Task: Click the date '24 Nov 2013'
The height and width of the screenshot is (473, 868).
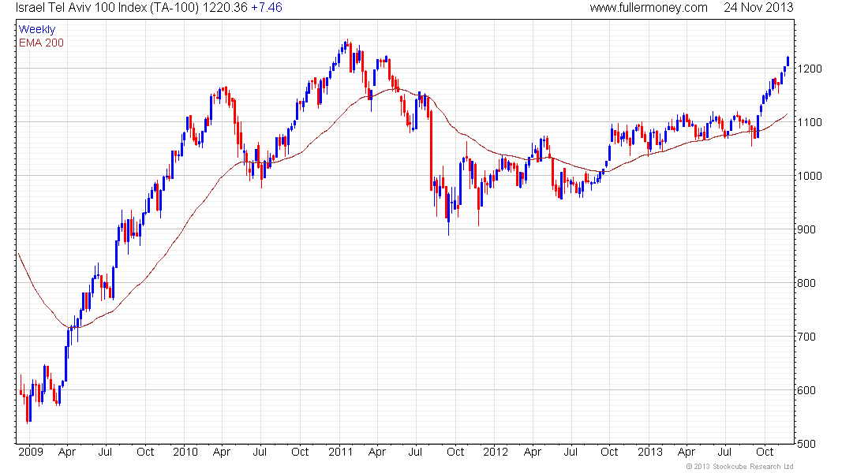Action: (x=758, y=8)
